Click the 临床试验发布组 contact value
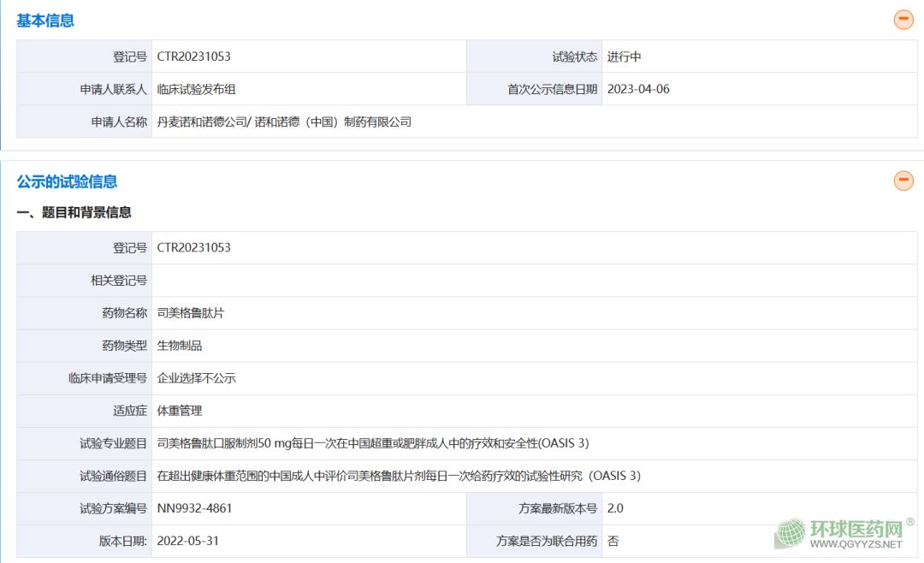 tap(196, 89)
